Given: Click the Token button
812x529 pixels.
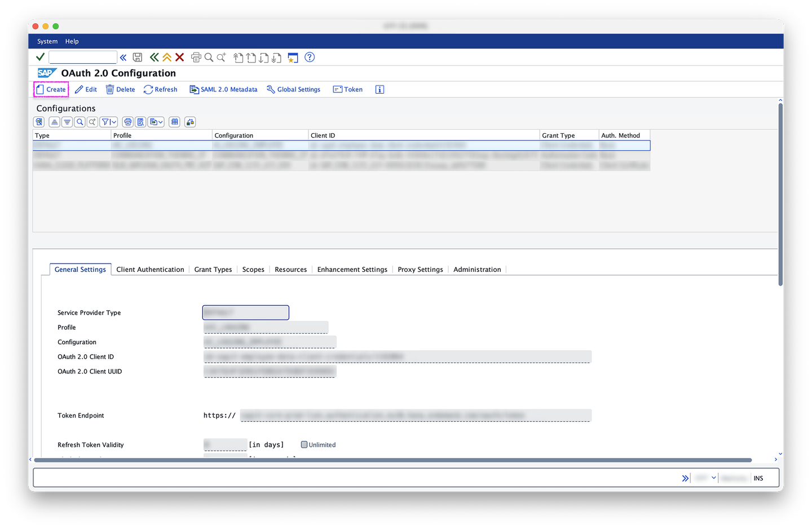Looking at the screenshot, I should click(x=348, y=89).
